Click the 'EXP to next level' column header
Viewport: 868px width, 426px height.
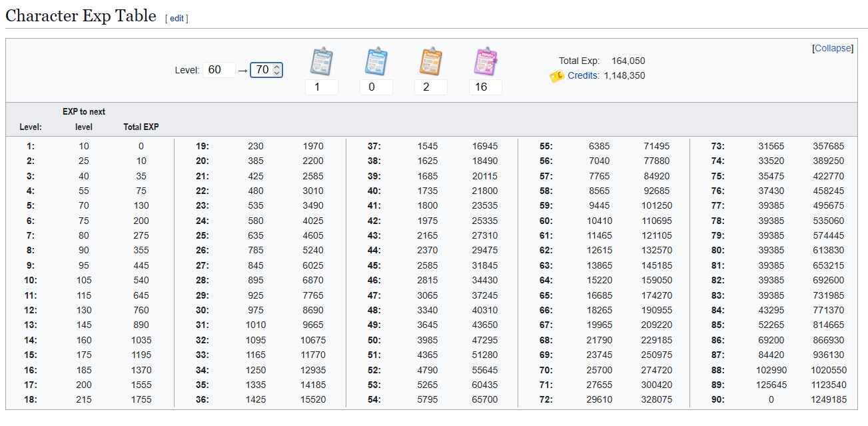pos(84,119)
